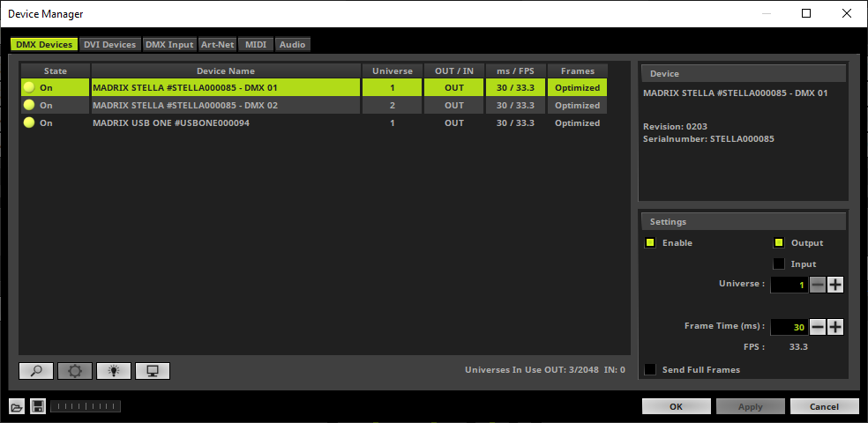Toggle the Enable checkbox
Screen dimensions: 868x423
pyautogui.click(x=650, y=242)
